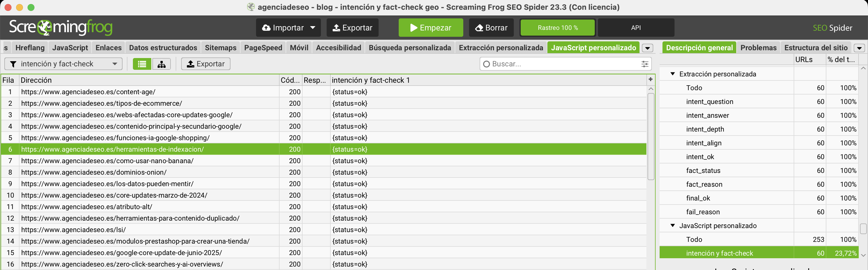Click the add column plus icon

(650, 80)
